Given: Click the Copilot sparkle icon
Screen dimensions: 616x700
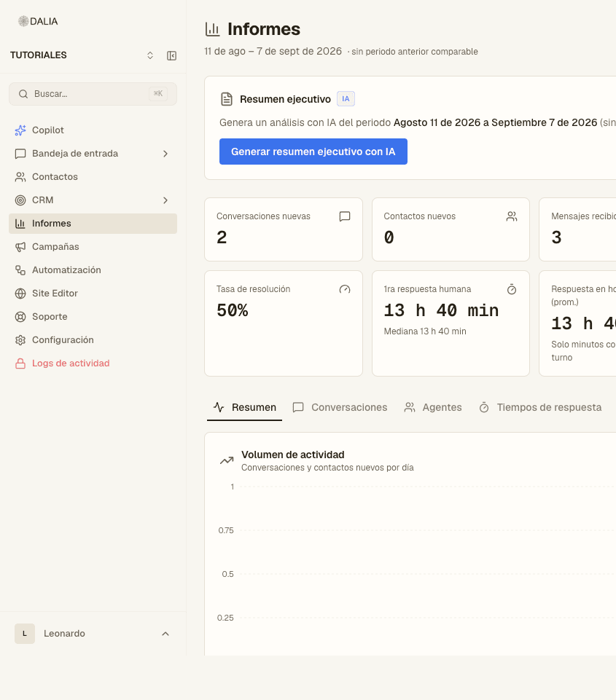Looking at the screenshot, I should point(20,130).
